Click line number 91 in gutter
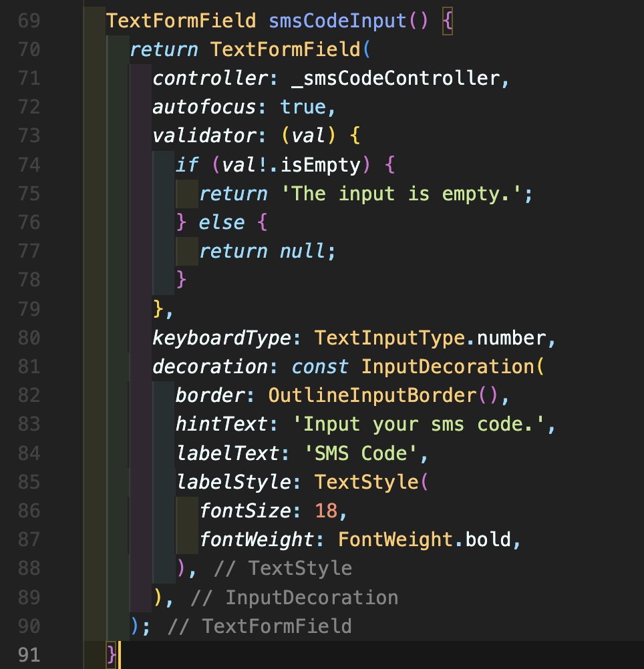Screen dimensions: 644x669 pos(29,655)
